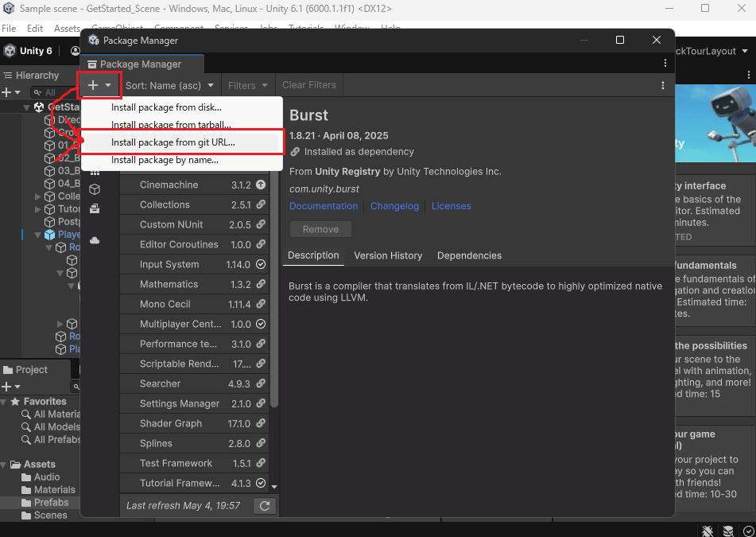Viewport: 756px width, 537px height.
Task: Select Install package from git URL
Action: 173,142
